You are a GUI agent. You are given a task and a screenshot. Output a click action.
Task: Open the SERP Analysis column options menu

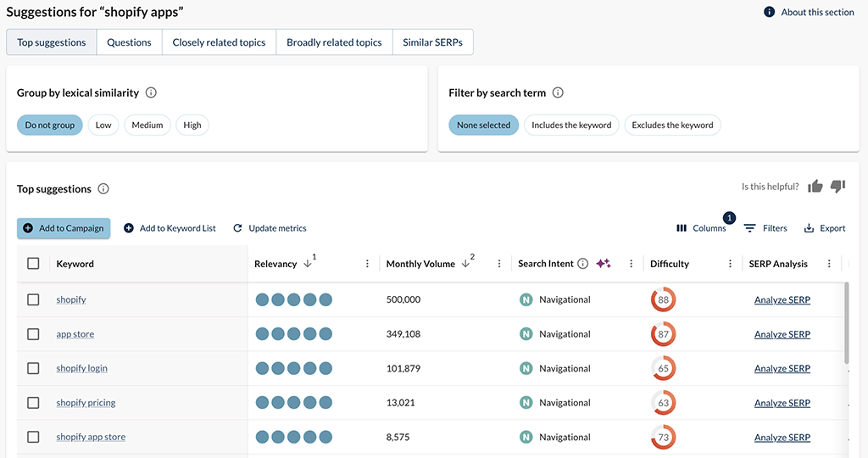(829, 264)
